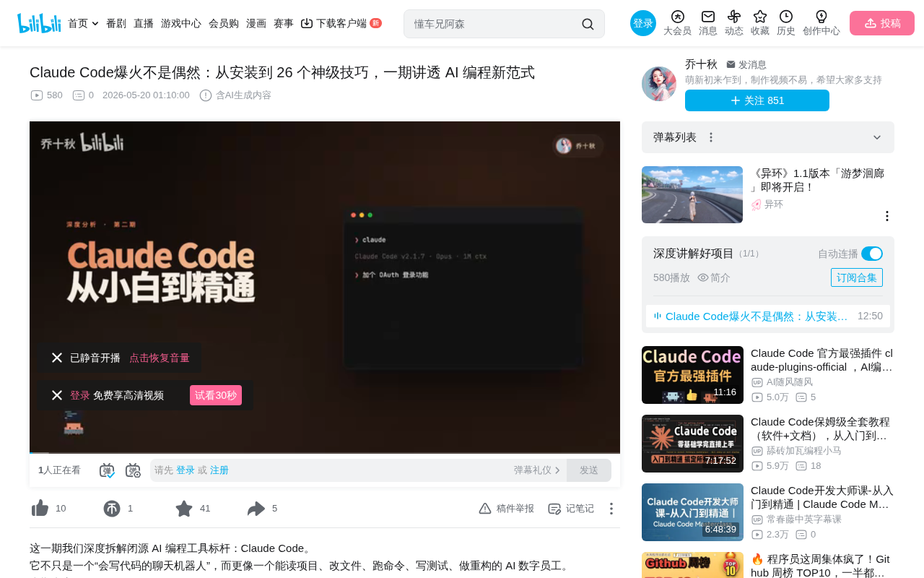Click the 关注 851 follow button
Viewport: 924px width, 578px height.
757,100
